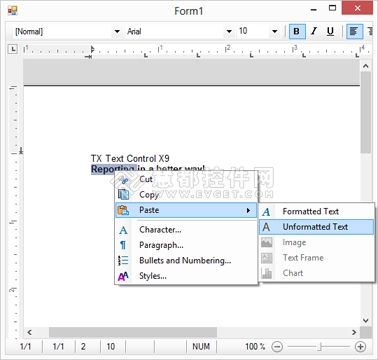Toggle the Underline formatting button
This screenshot has width=378, height=360.
click(x=330, y=32)
